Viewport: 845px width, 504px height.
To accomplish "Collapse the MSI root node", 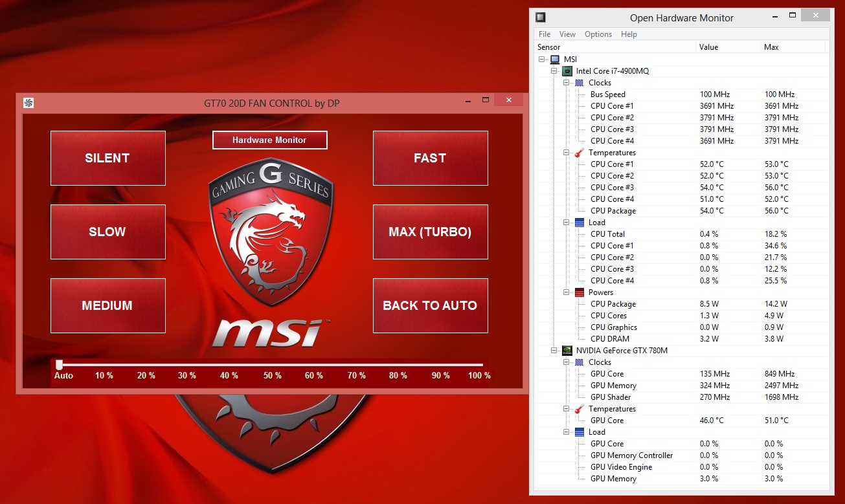I will click(543, 60).
